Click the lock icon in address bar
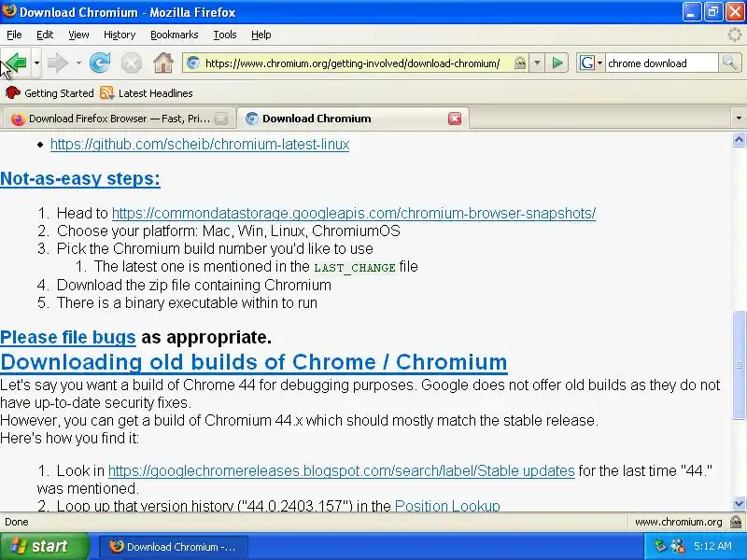 pyautogui.click(x=520, y=63)
